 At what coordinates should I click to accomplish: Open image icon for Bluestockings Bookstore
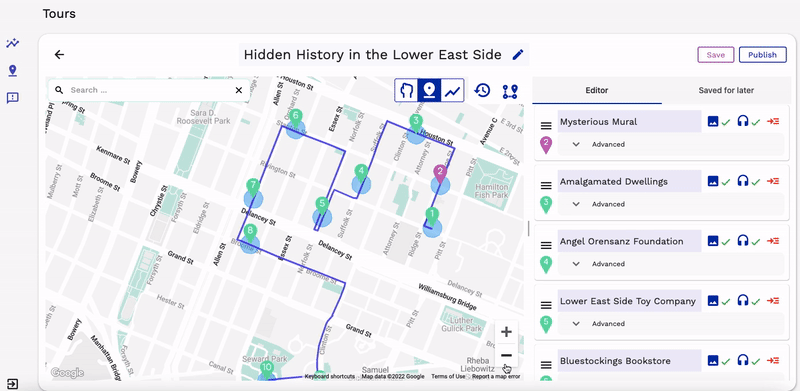tap(713, 361)
